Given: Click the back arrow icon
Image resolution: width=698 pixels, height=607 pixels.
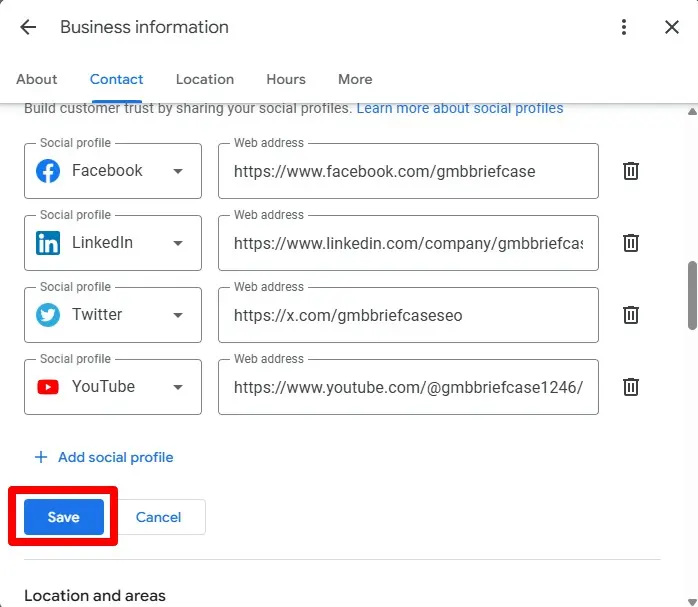Looking at the screenshot, I should (x=28, y=27).
